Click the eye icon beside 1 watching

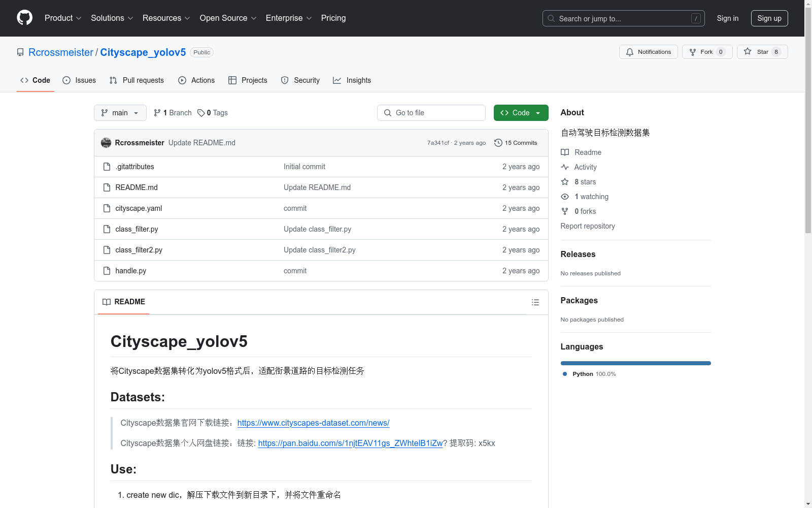[565, 197]
